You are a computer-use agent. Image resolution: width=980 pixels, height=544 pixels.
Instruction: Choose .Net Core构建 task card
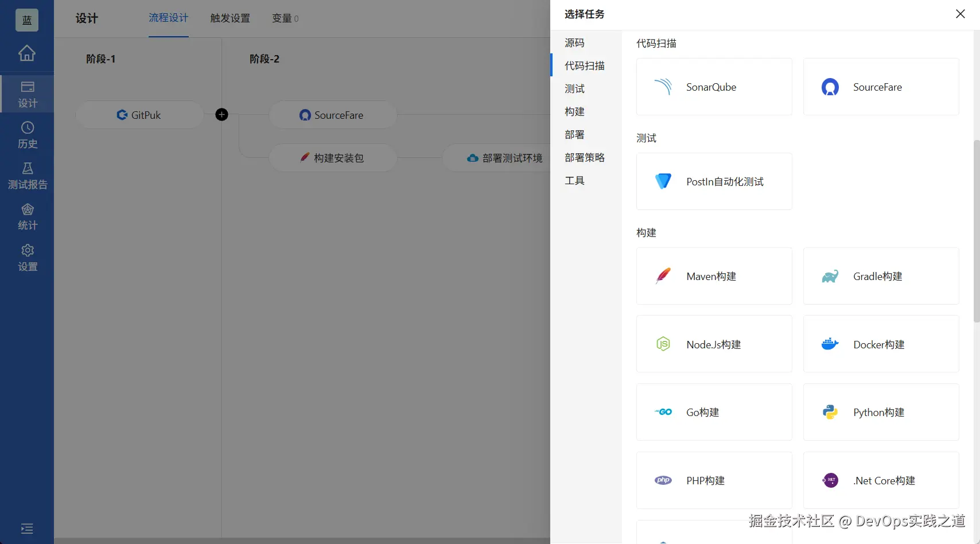(881, 480)
